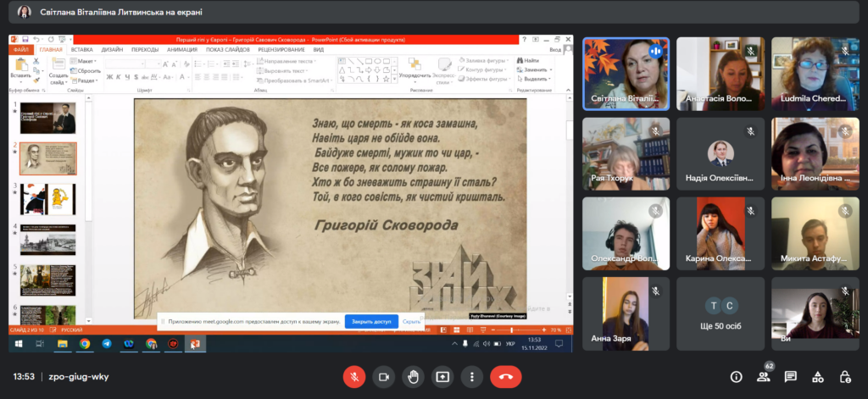Viewport: 868px width, 399px height.
Task: Expand the Макет layout dropdown
Action: coord(86,61)
